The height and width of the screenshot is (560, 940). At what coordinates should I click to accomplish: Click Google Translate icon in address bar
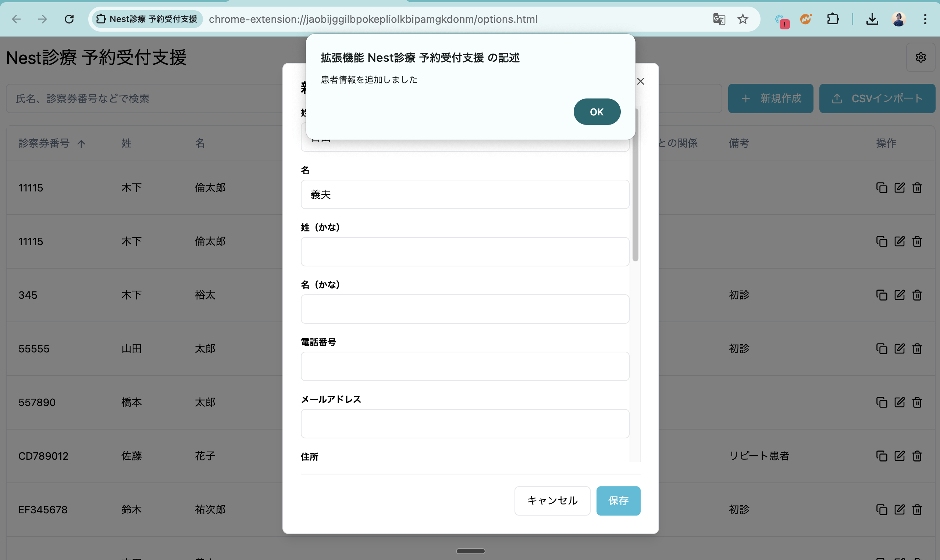719,19
